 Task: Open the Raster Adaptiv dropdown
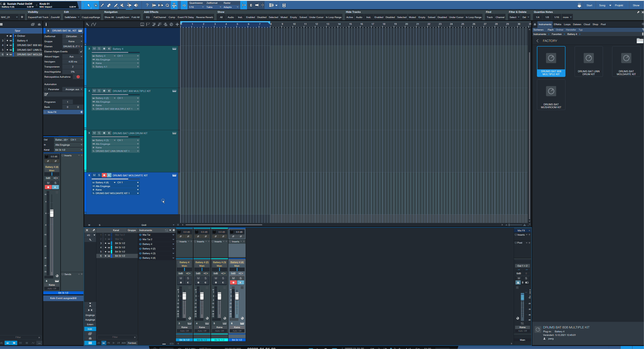tap(231, 7)
